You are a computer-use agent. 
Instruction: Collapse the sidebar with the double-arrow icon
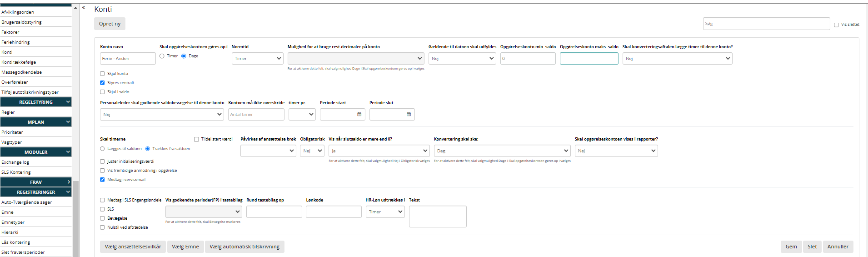(84, 7)
